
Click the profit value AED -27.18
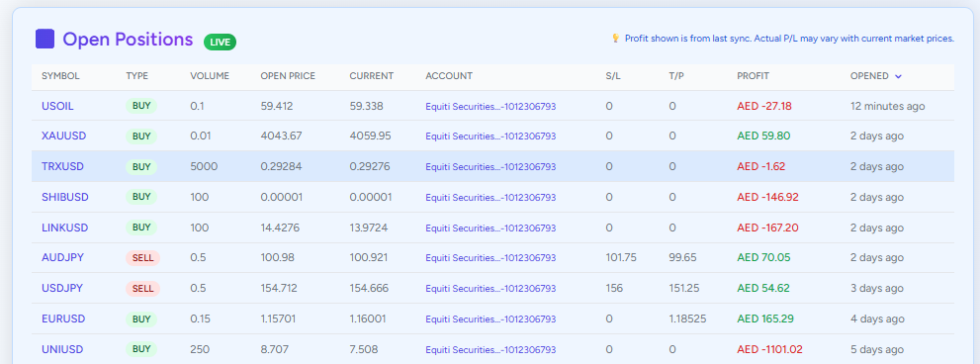click(x=764, y=106)
